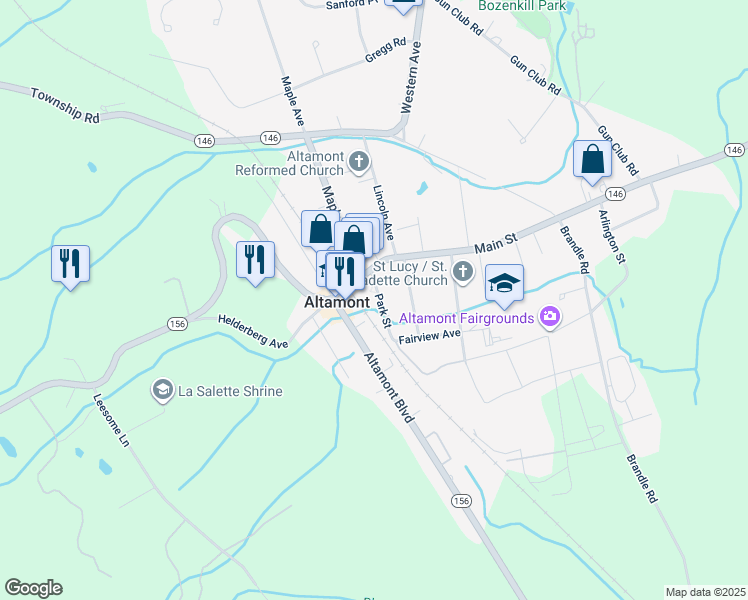
Task: Click the St Lucy / St. Bernadette Church icon
Action: click(x=462, y=272)
